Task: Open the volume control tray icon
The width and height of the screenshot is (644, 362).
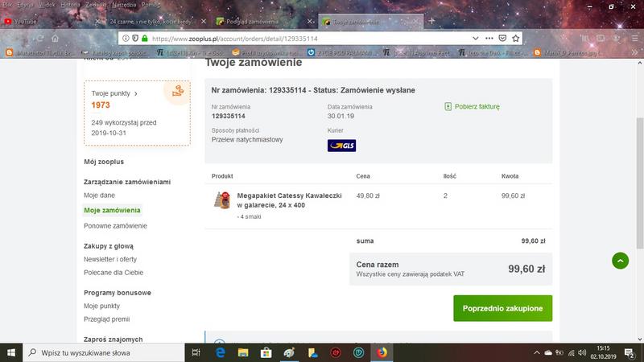Action: coord(582,352)
